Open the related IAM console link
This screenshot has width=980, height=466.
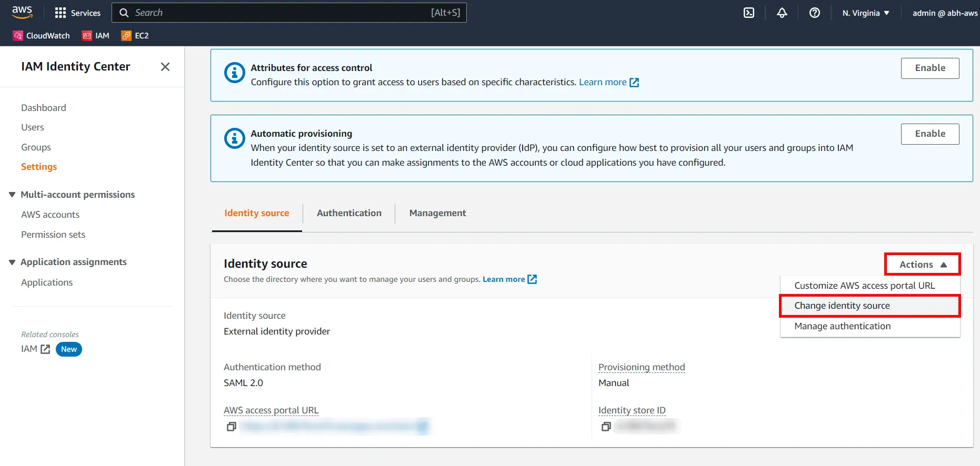(x=29, y=349)
